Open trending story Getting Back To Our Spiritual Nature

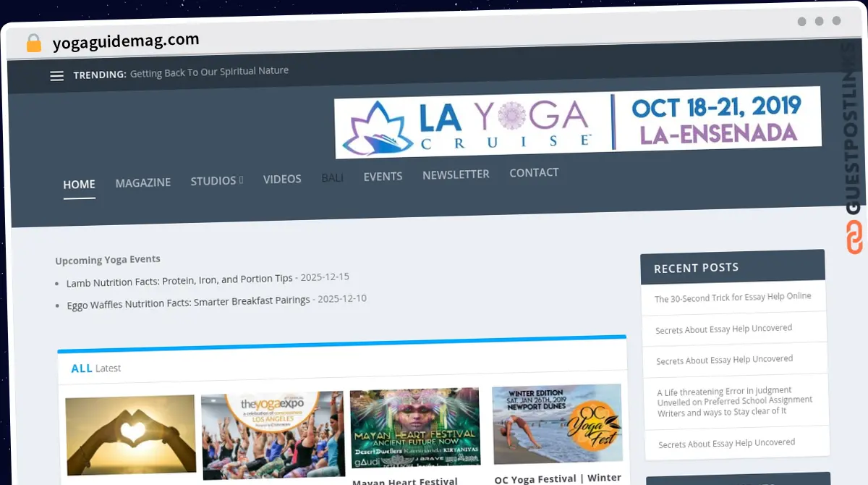click(x=209, y=72)
